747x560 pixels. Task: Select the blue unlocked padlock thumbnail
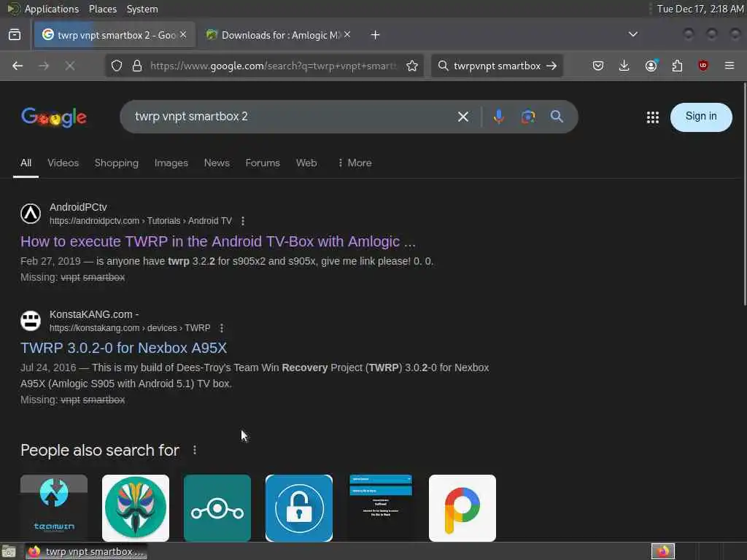pos(298,507)
